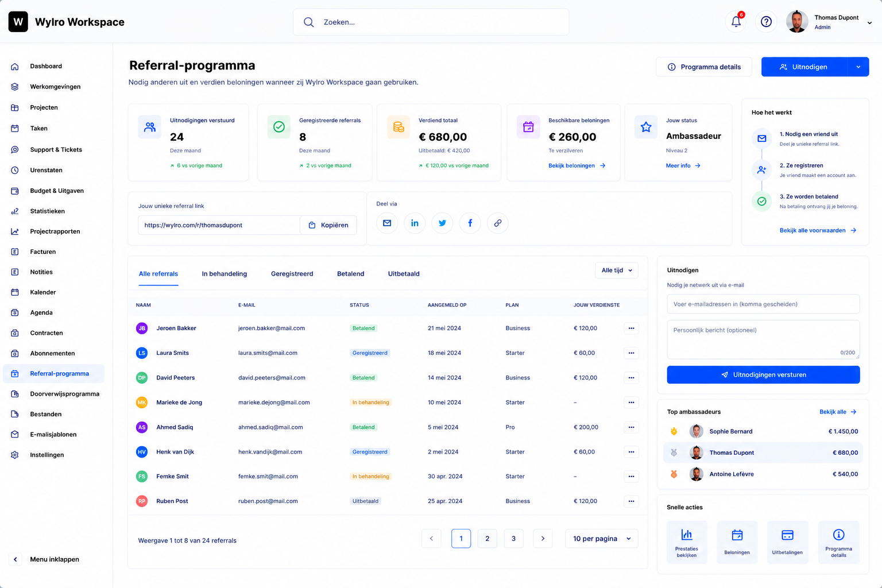Share referral link via email icon
Screen dimensions: 882x588
[387, 223]
